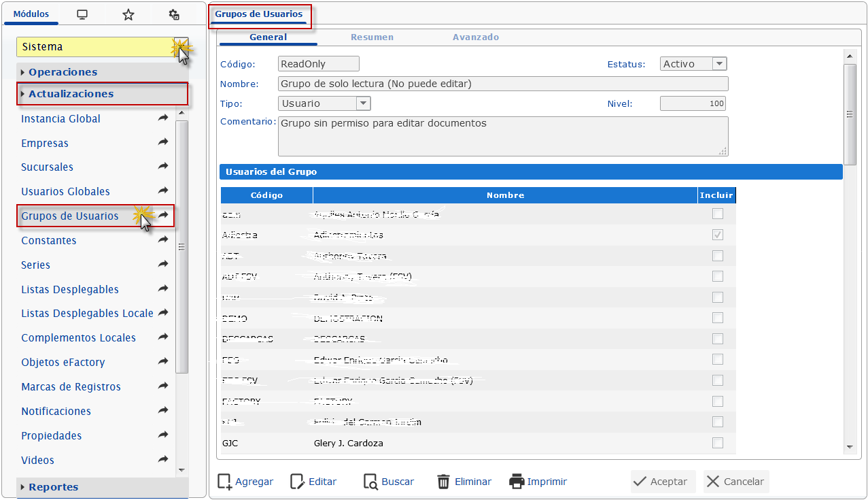Screen dimensions: 868x500
Task: Open the settings gears tab in sidebar
Action: [x=174, y=14]
